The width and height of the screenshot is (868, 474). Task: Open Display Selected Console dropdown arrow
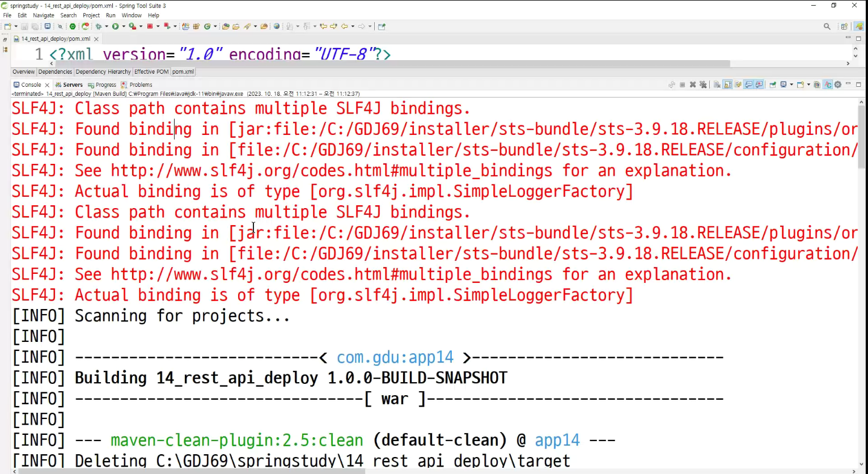[x=791, y=84]
